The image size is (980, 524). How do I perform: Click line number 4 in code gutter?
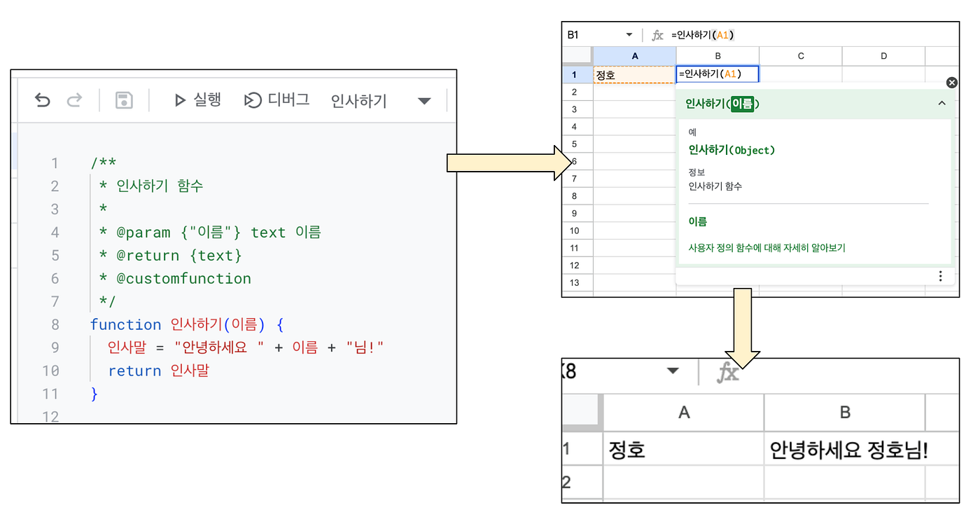[x=55, y=232]
